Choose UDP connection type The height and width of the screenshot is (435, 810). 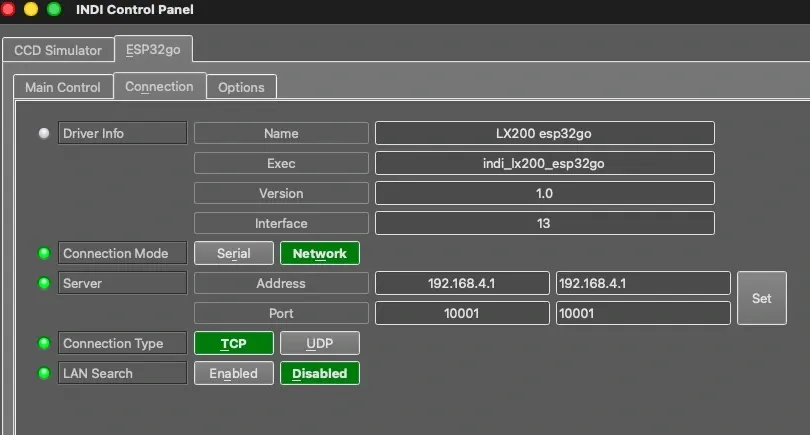[320, 343]
